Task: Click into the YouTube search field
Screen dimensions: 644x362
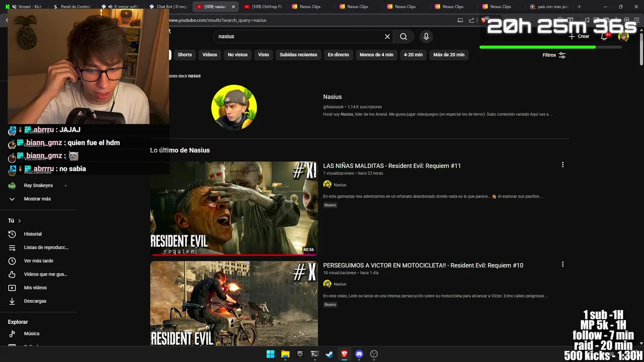Action: [x=299, y=37]
